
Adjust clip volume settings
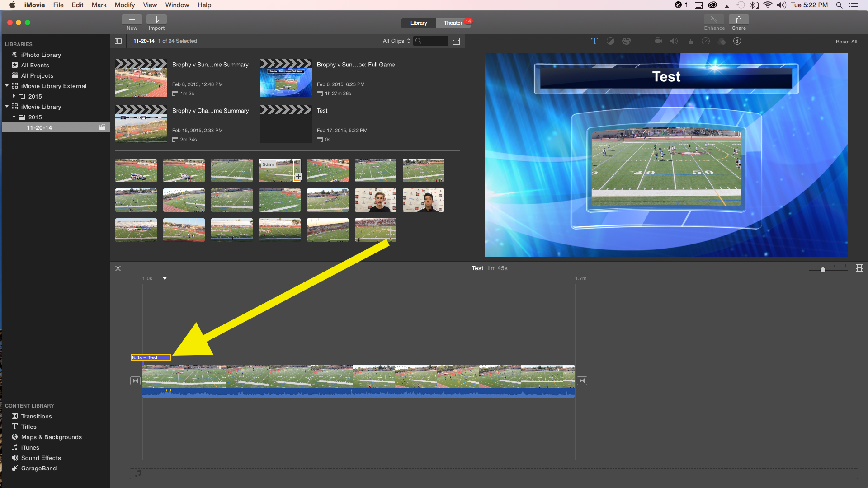(x=674, y=41)
